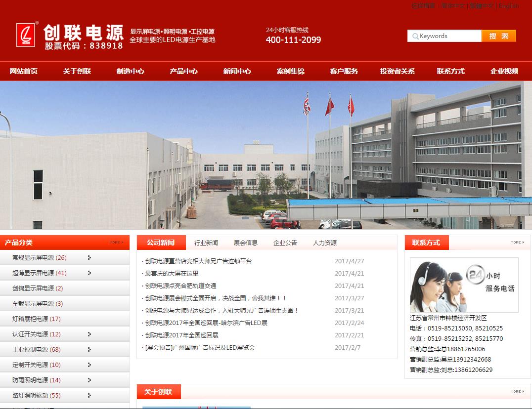Click the 创联电源 red logo icon
The height and width of the screenshot is (409, 532).
(25, 35)
